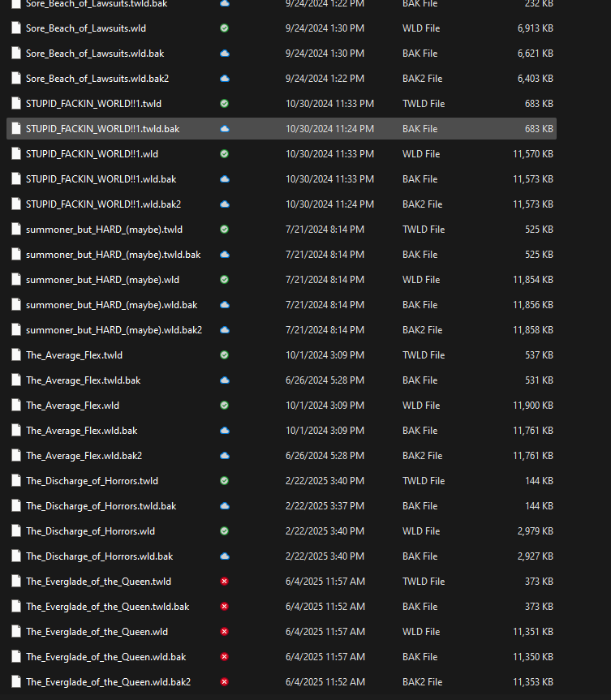Click cloud status icon for STUPID_FACKIN_WORLD!!1.twld.bak
The width and height of the screenshot is (611, 700).
(224, 129)
